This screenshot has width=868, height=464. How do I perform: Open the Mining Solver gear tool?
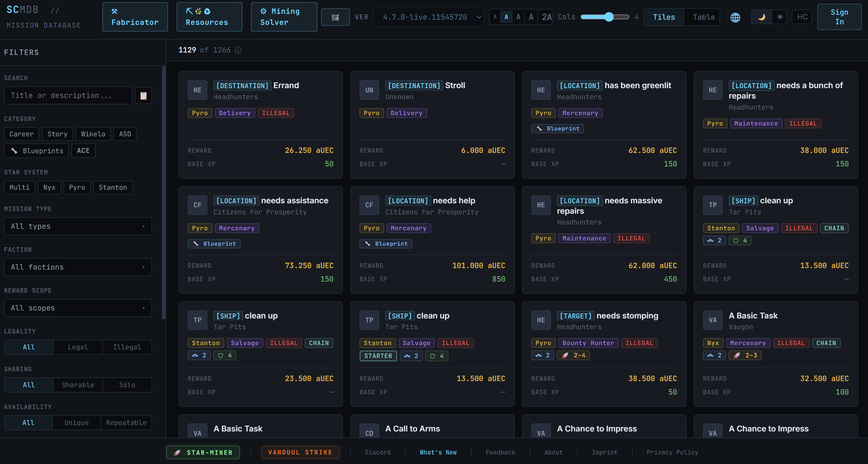click(284, 17)
